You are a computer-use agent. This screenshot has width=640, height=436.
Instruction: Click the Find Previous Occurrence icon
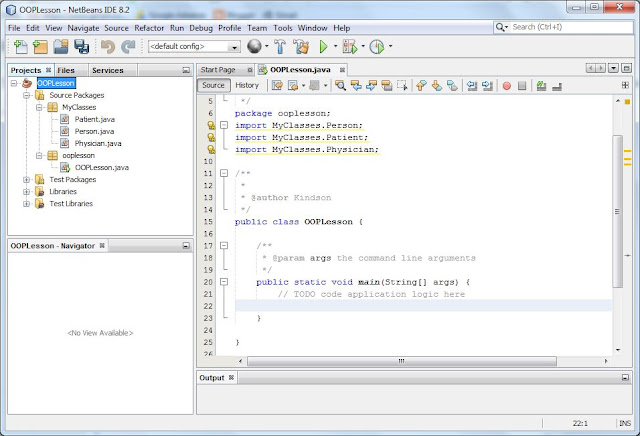tap(356, 85)
